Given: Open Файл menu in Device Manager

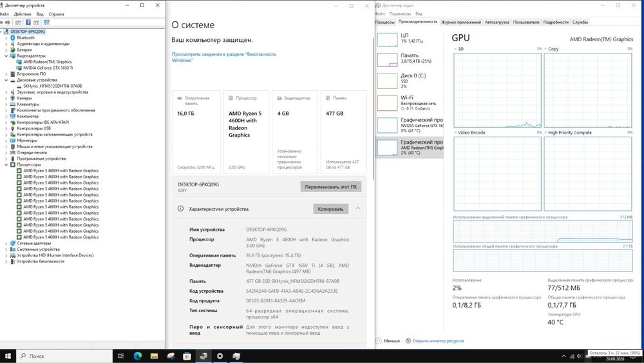Looking at the screenshot, I should (5, 14).
